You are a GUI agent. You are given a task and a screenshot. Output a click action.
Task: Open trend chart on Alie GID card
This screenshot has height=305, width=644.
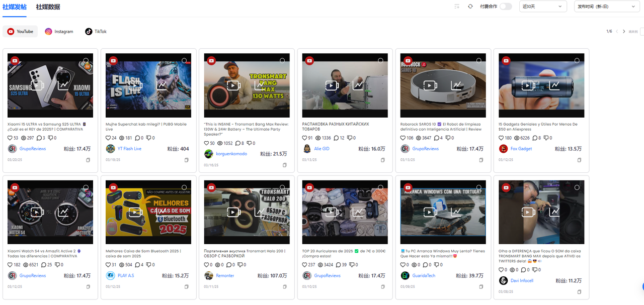tap(358, 85)
